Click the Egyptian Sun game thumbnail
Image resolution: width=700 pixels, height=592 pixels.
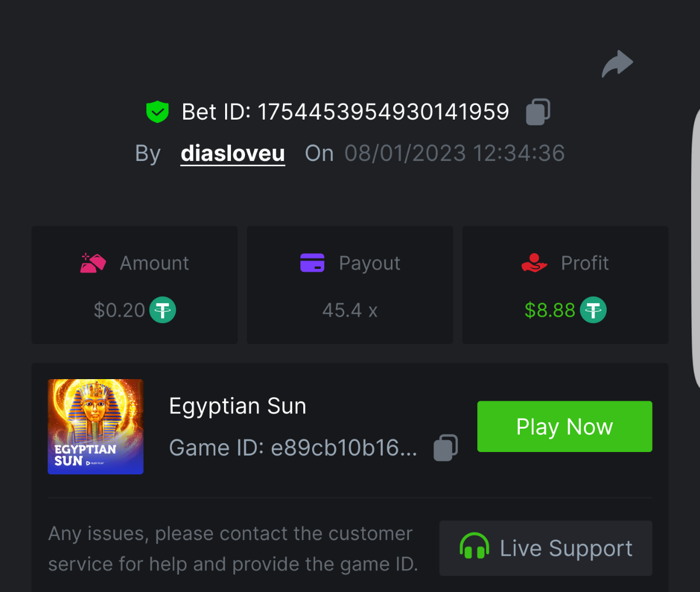tap(96, 426)
